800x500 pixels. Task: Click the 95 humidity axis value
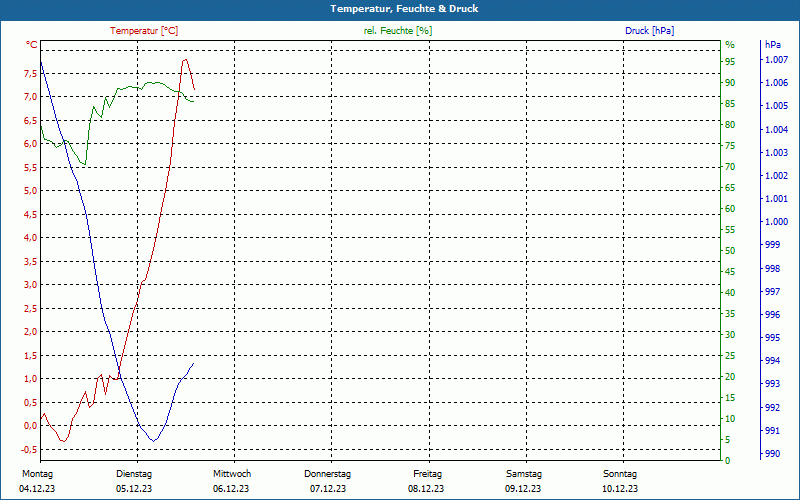tap(730, 62)
